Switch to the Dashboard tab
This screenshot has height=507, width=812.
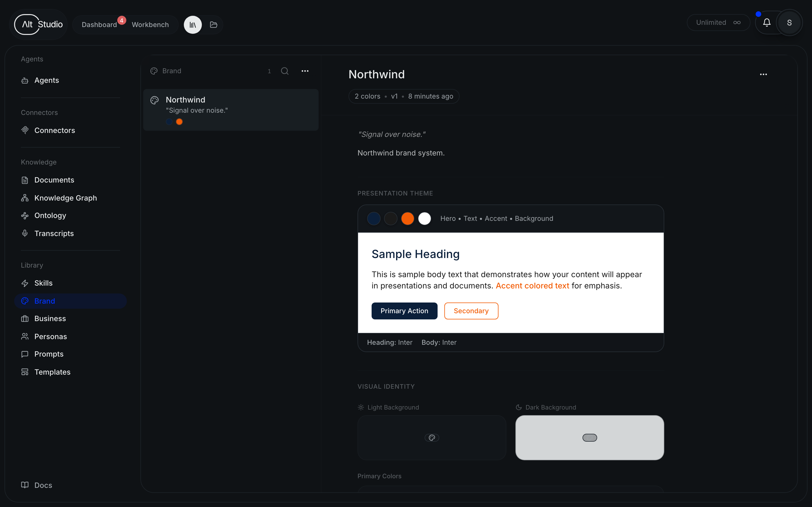(x=99, y=25)
